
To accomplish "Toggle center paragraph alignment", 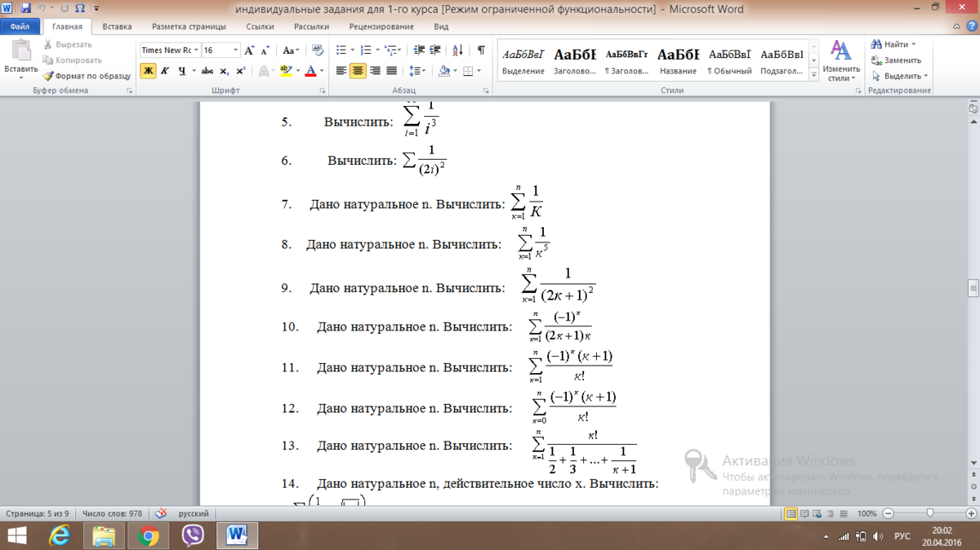I will (358, 72).
